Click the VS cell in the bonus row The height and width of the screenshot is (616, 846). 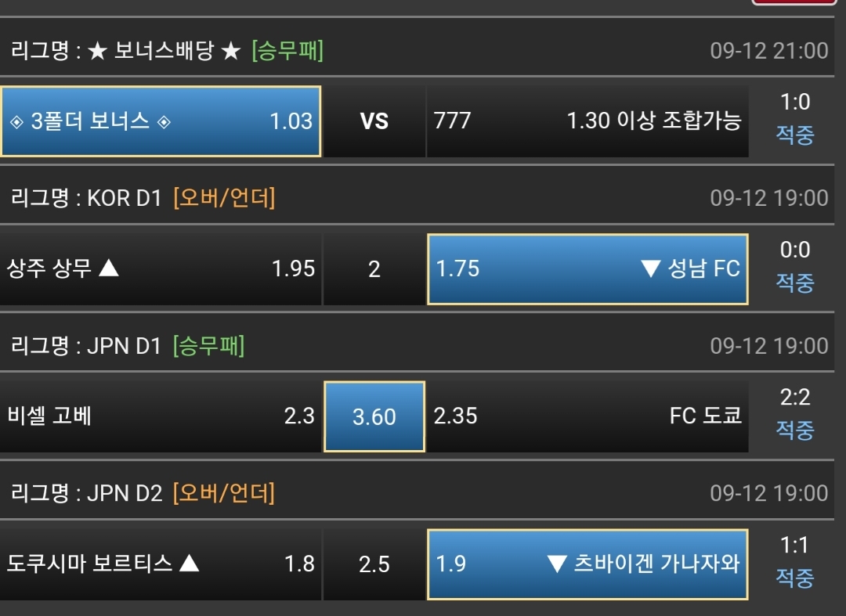coord(374,121)
